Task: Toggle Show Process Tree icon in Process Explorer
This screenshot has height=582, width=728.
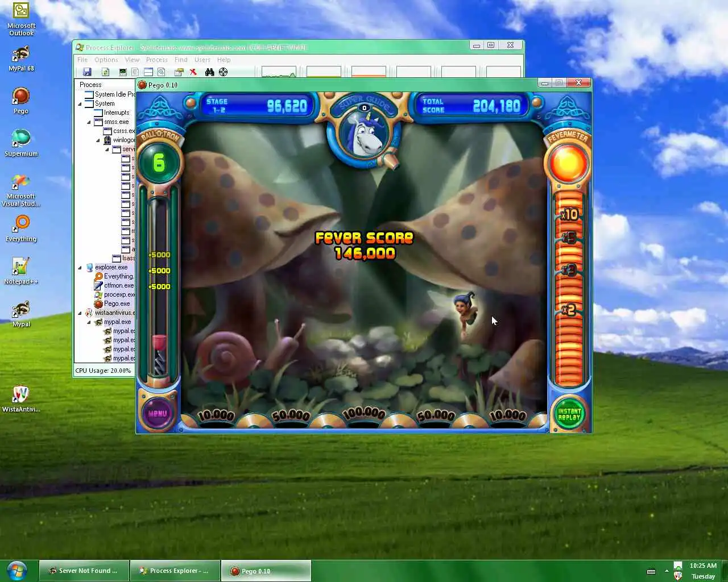Action: click(135, 72)
